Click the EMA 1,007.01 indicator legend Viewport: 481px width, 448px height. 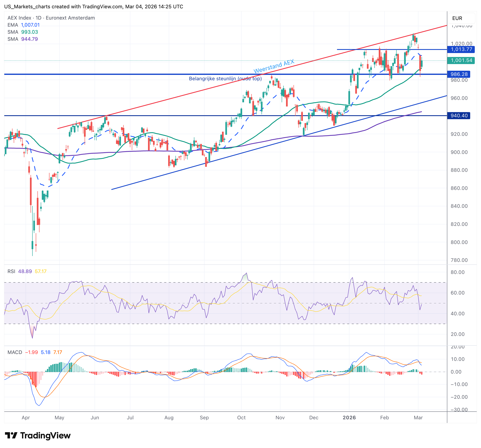pyautogui.click(x=23, y=25)
